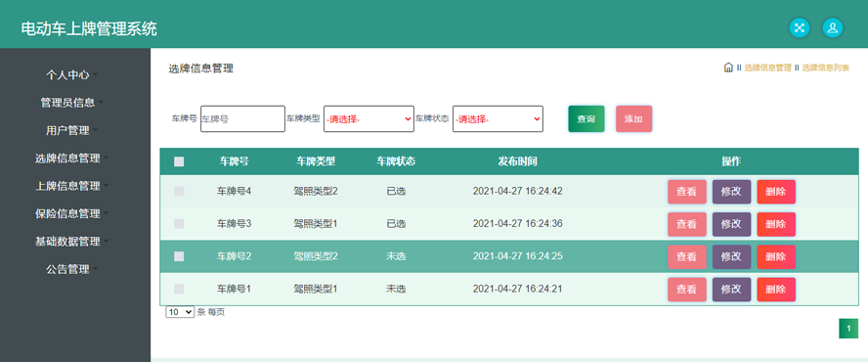Check the box for row 车牌号3
The height and width of the screenshot is (362, 868).
(x=179, y=224)
